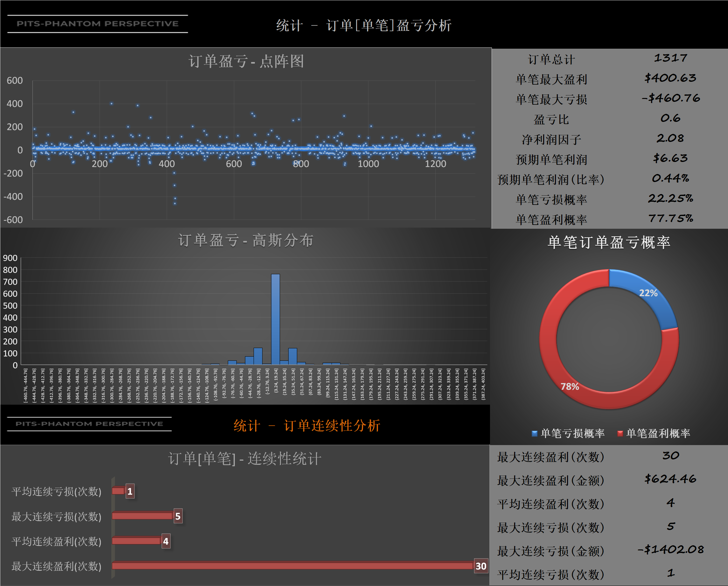The height and width of the screenshot is (586, 728).
Task: Click the 订单总计 label
Action: (551, 60)
